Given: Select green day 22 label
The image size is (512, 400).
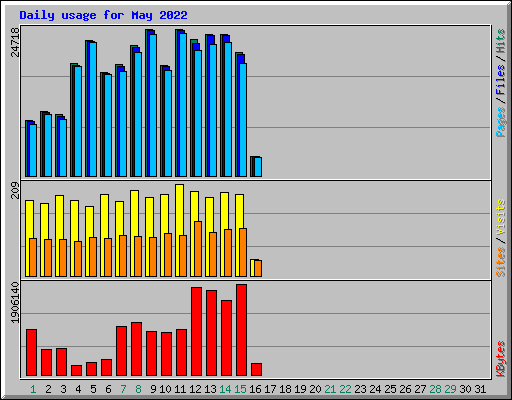Looking at the screenshot, I should pyautogui.click(x=345, y=389).
